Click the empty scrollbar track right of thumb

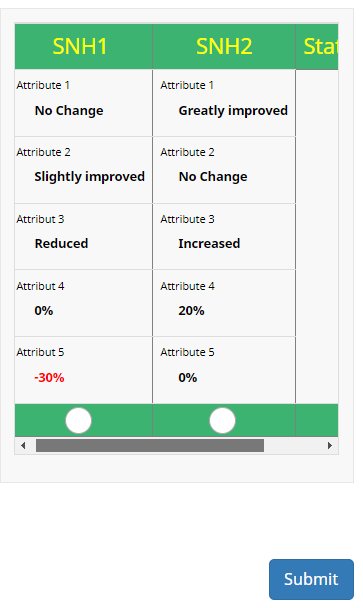[293, 445]
